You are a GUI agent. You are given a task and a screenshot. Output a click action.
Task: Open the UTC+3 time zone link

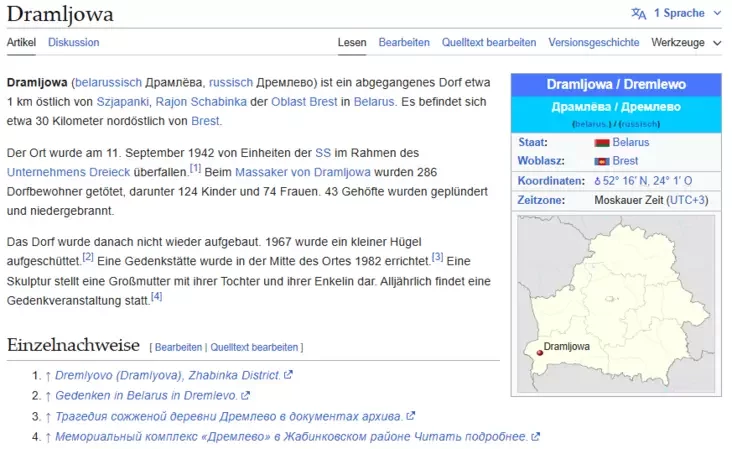(687, 200)
